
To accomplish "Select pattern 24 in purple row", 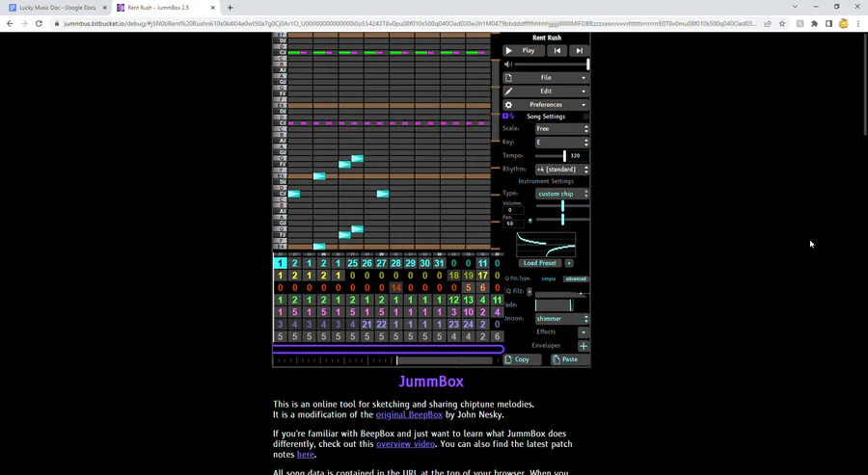I will click(x=469, y=324).
